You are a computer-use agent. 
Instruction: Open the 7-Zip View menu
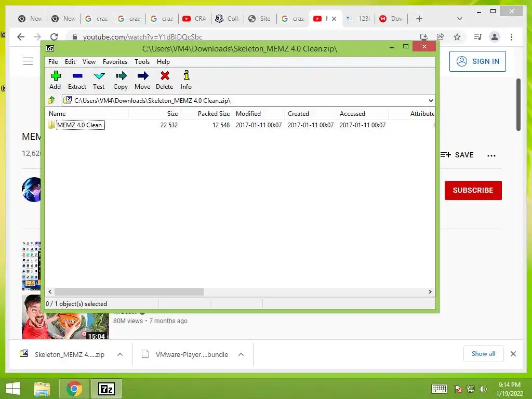click(x=89, y=62)
